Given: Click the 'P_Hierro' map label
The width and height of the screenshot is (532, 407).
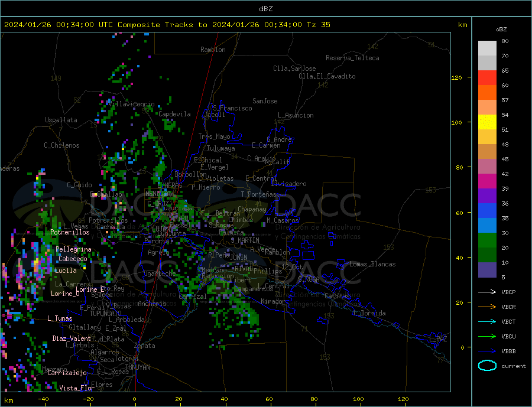Looking at the screenshot, I should [206, 187].
